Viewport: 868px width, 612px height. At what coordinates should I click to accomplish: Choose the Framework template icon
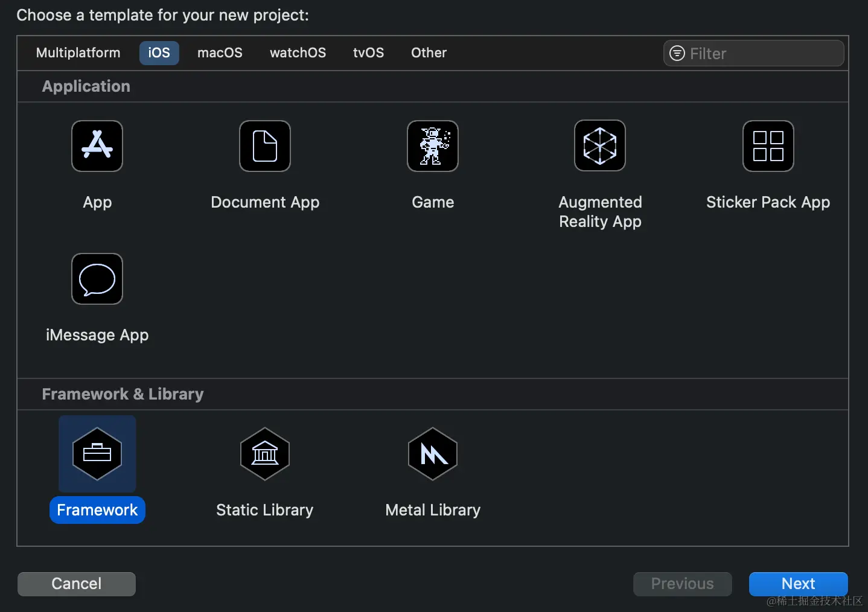pyautogui.click(x=97, y=454)
